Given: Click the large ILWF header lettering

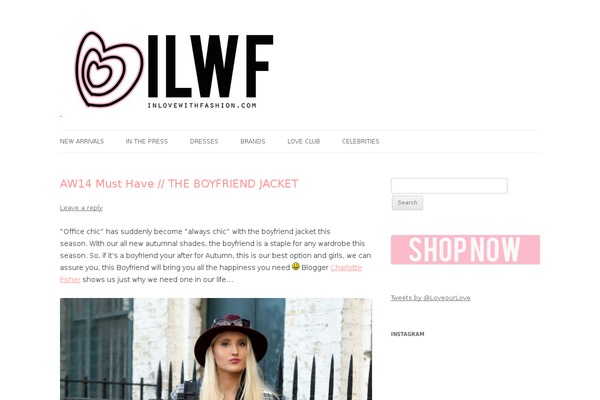Looking at the screenshot, I should click(x=210, y=66).
